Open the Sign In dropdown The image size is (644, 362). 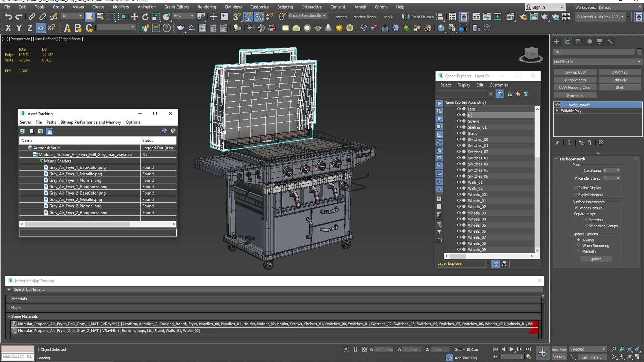tap(545, 7)
